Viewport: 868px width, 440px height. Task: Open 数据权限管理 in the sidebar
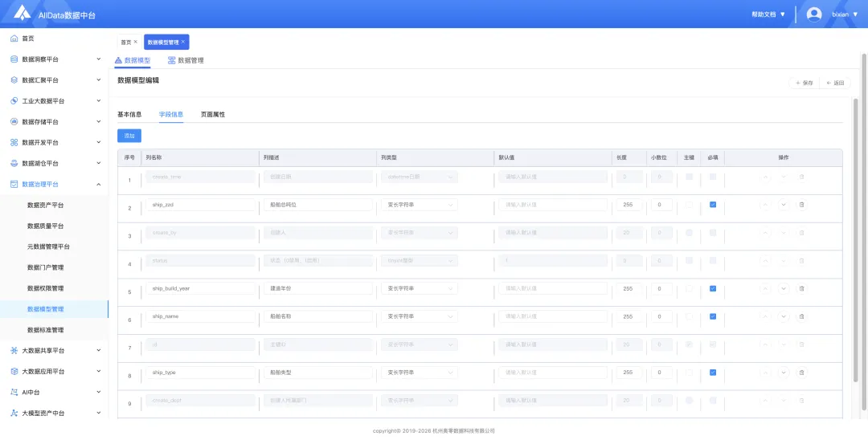(45, 288)
